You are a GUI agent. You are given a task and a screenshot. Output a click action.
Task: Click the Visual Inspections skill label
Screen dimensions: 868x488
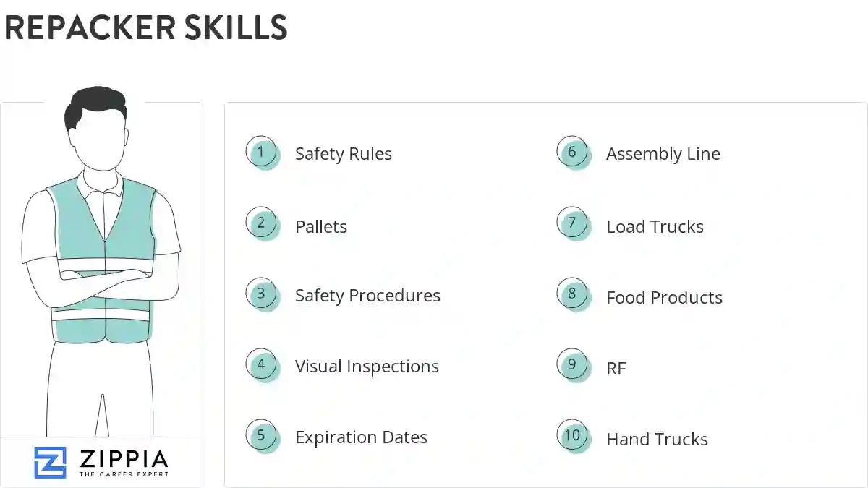(367, 367)
